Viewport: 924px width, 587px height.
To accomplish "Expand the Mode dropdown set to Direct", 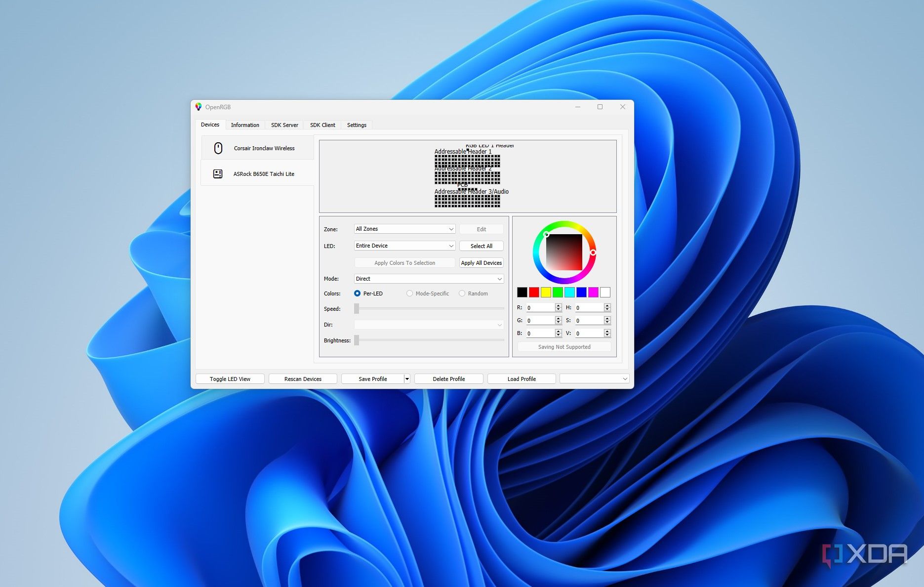I will click(429, 279).
